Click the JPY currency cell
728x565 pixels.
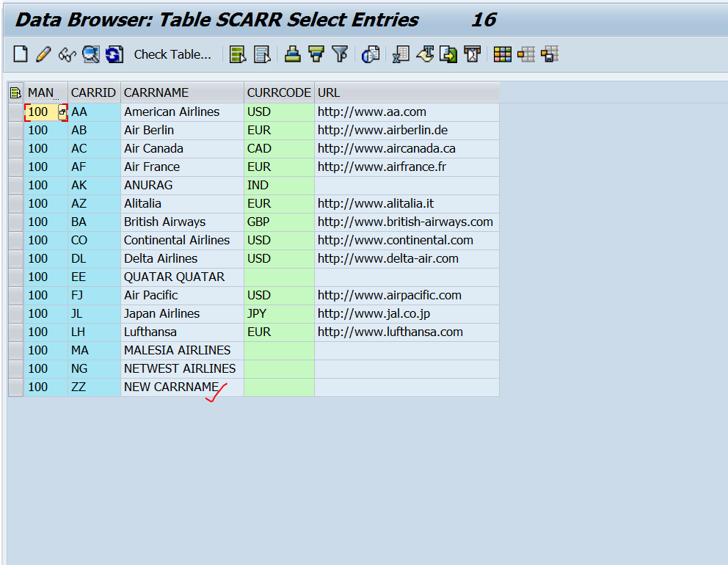pos(279,314)
